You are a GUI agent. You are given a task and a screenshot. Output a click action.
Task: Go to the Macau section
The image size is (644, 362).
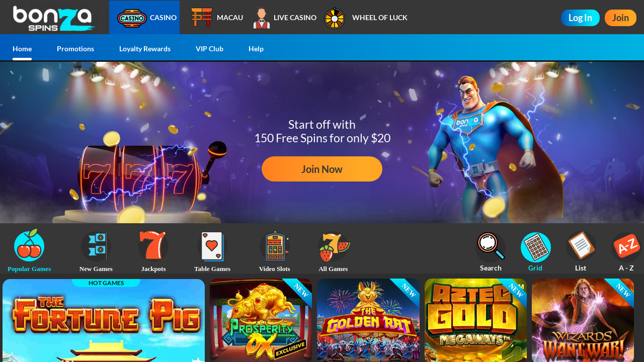(x=217, y=18)
